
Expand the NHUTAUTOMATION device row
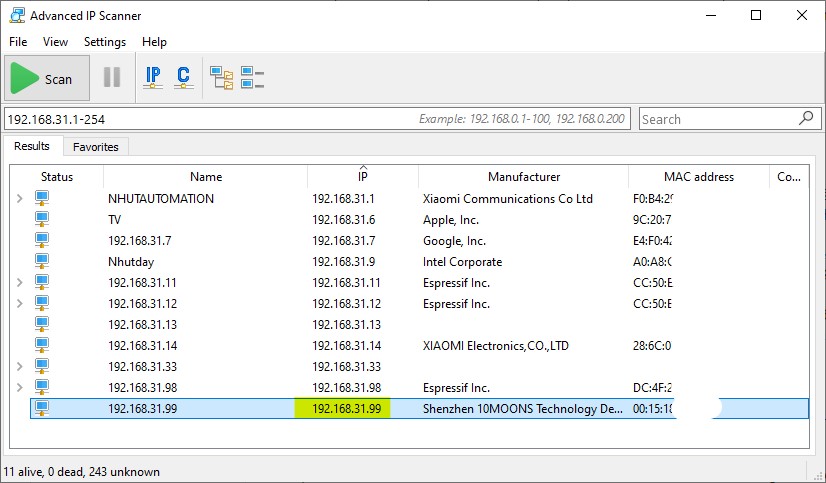point(19,199)
